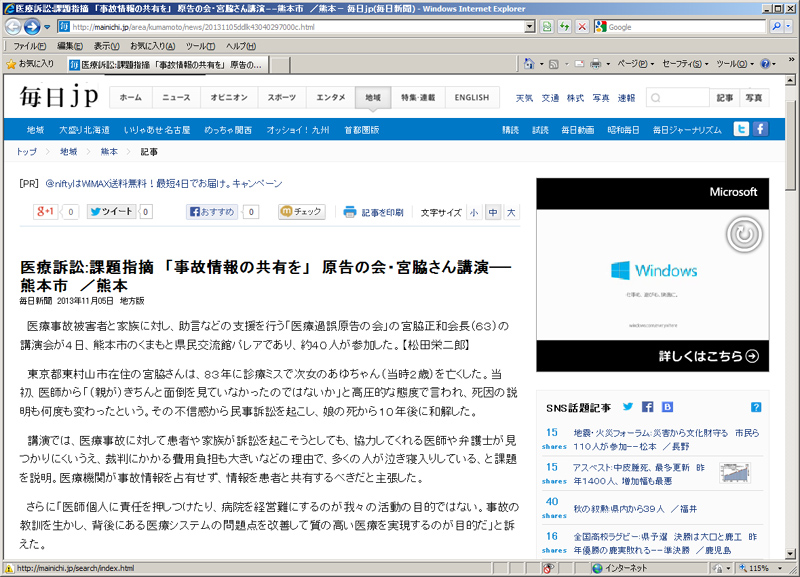Open the お気に入り(A) menu
This screenshot has width=800, height=577.
pyautogui.click(x=152, y=46)
